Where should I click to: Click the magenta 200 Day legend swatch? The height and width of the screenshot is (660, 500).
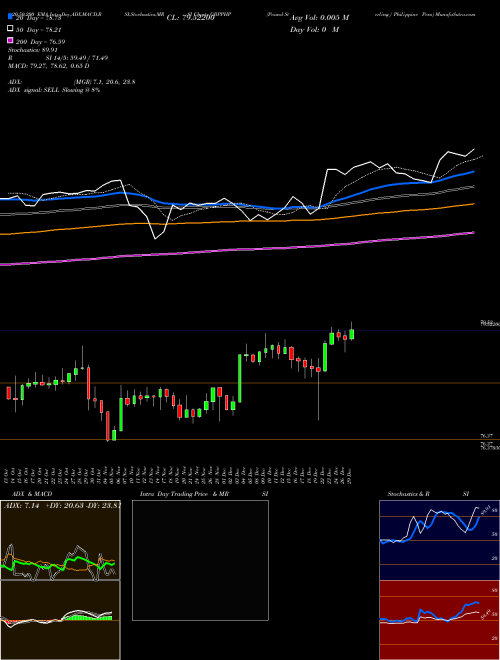pos(10,40)
